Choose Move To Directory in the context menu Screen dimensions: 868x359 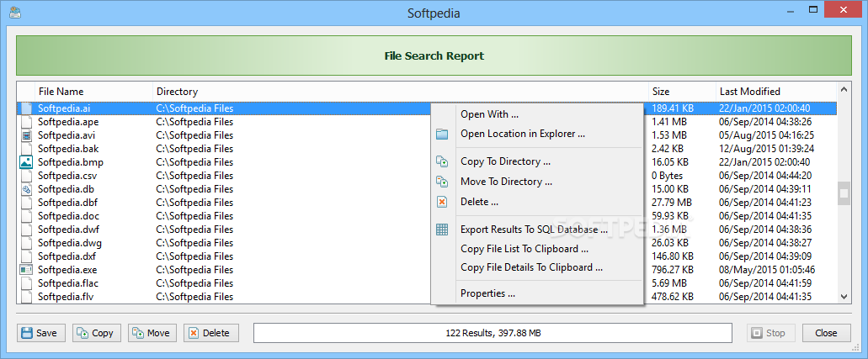coord(506,182)
